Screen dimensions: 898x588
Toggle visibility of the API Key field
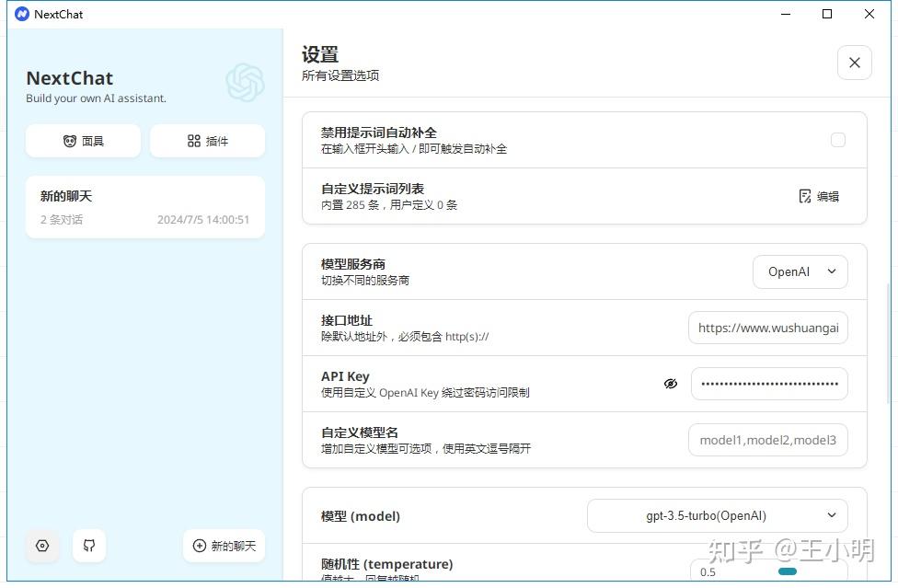[671, 384]
